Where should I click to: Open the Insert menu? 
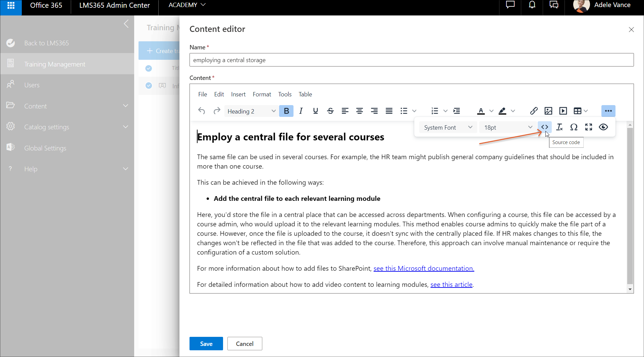point(238,94)
